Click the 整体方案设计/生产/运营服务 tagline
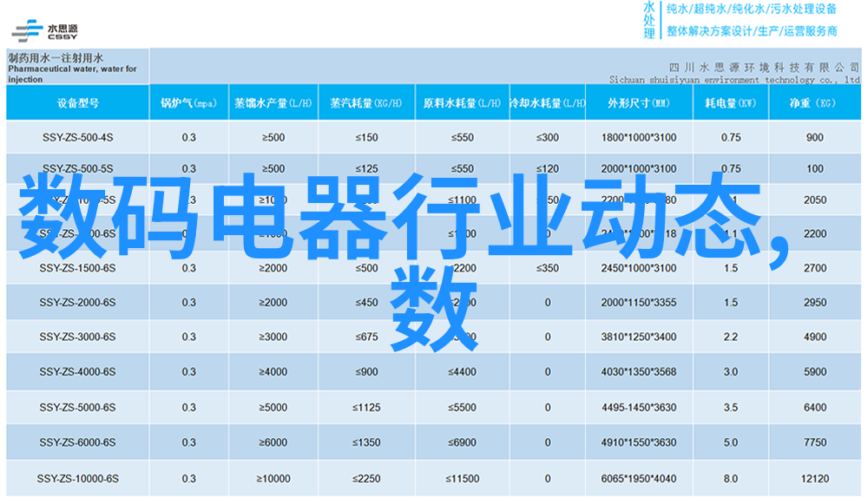The height and width of the screenshot is (504, 868). pyautogui.click(x=752, y=30)
